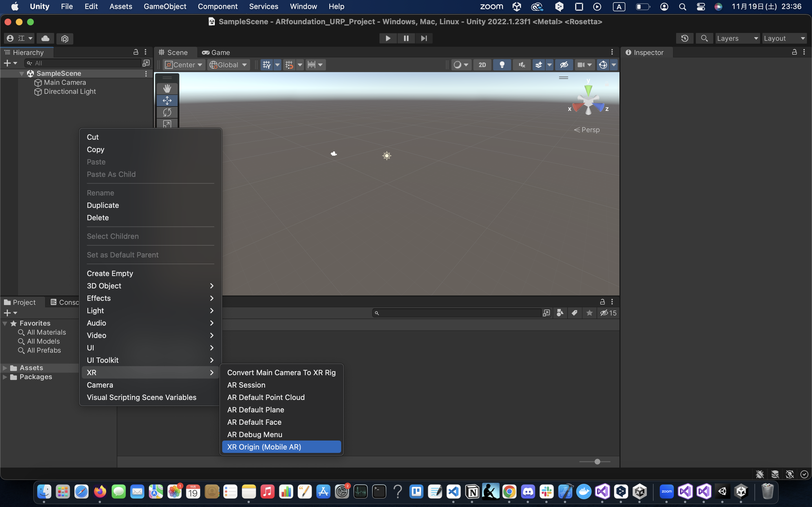
Task: Open the Center pivot mode dropdown
Action: [x=184, y=65]
